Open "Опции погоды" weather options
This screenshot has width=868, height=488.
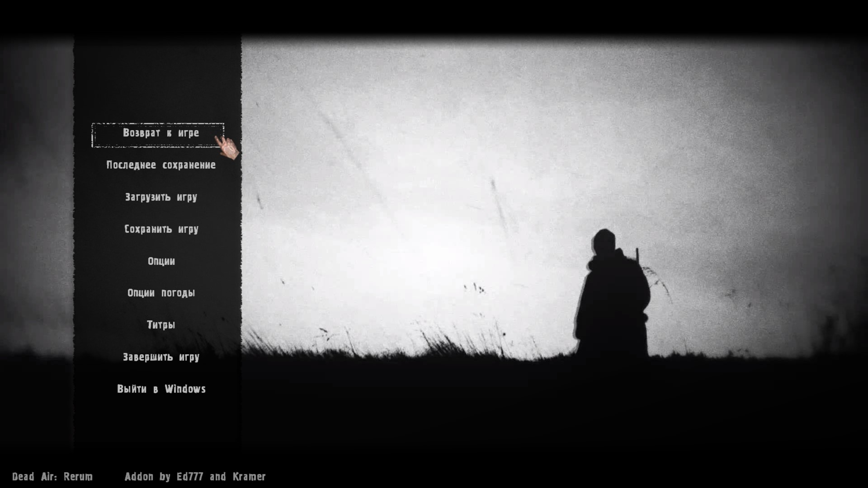[x=161, y=293]
